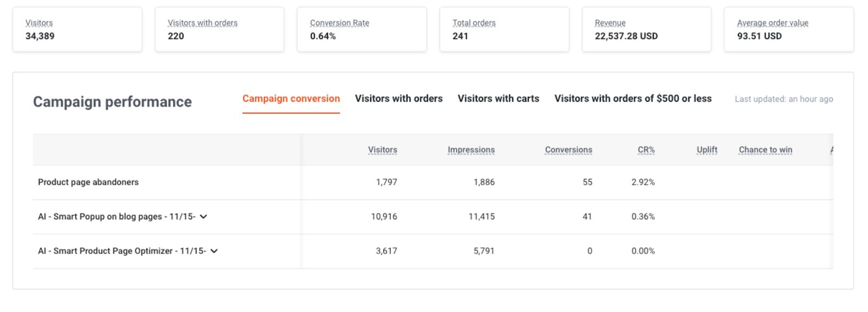Screen dimensions: 868x312
Task: Open the Product page abandoners campaign
Action: click(x=88, y=182)
